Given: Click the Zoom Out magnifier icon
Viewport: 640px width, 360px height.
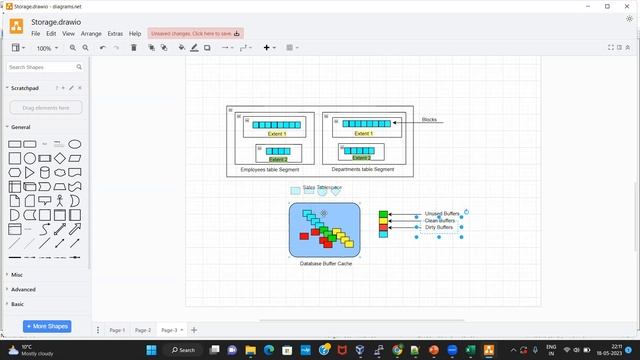Looking at the screenshot, I should point(85,48).
